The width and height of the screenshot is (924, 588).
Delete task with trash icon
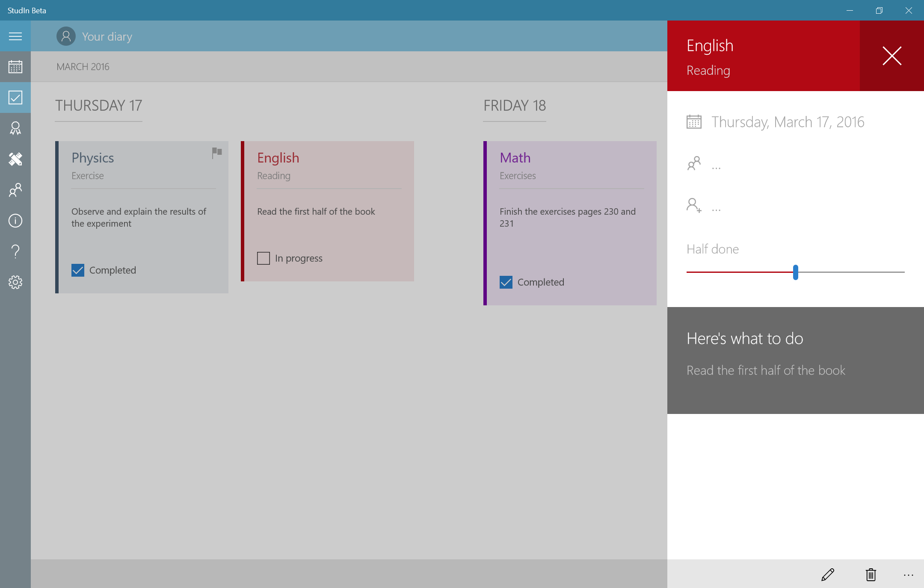click(x=871, y=574)
